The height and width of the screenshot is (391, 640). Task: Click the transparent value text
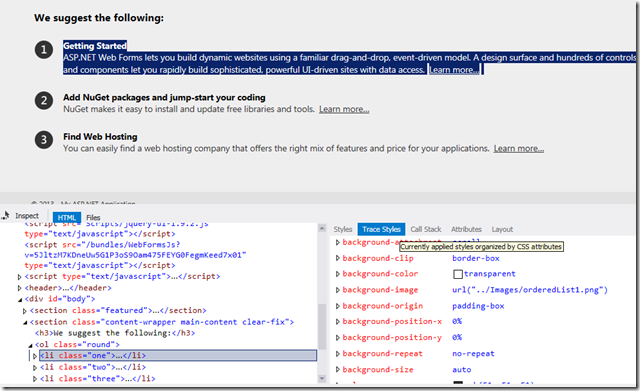pyautogui.click(x=490, y=274)
